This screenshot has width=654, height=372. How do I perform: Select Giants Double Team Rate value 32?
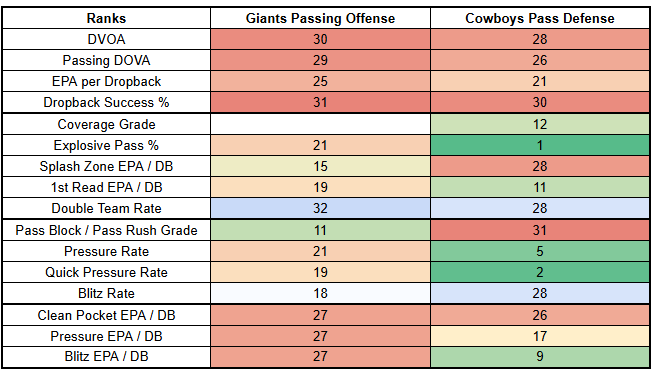(x=320, y=208)
